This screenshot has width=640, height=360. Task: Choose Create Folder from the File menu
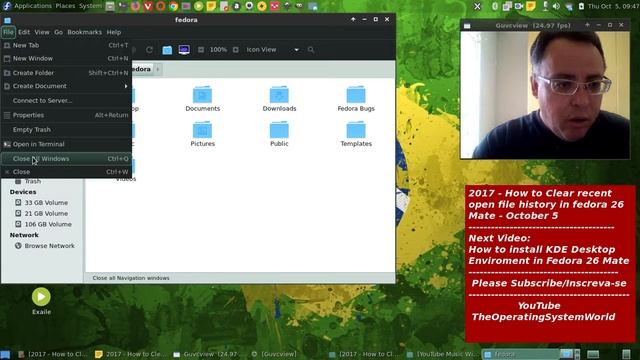click(x=66, y=73)
